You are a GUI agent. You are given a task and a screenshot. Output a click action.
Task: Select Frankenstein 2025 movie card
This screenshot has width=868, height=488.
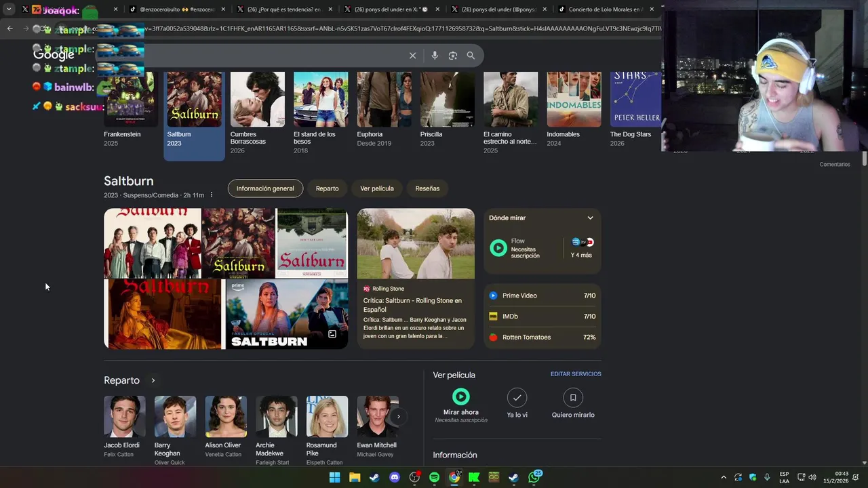130,110
